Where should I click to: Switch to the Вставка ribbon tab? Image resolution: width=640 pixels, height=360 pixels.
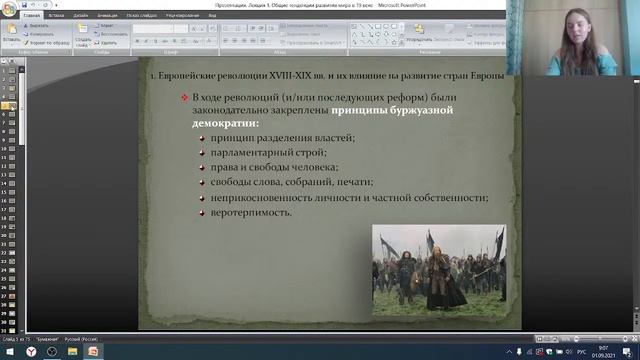(x=56, y=16)
